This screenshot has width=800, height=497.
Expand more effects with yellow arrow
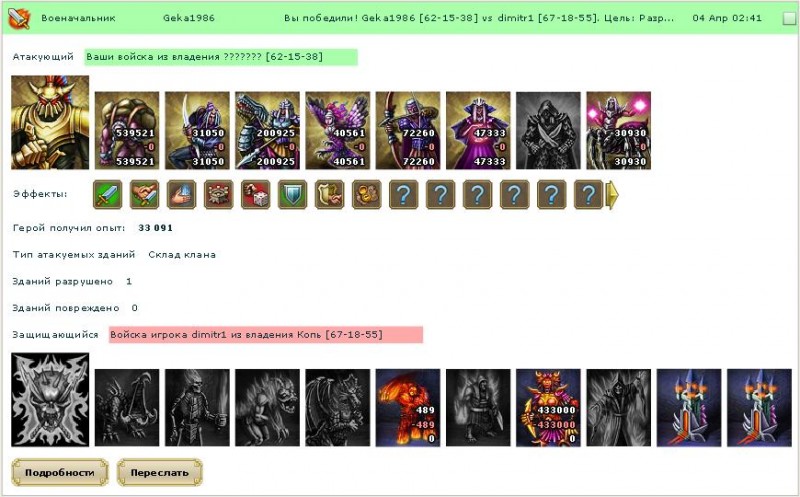pyautogui.click(x=612, y=194)
